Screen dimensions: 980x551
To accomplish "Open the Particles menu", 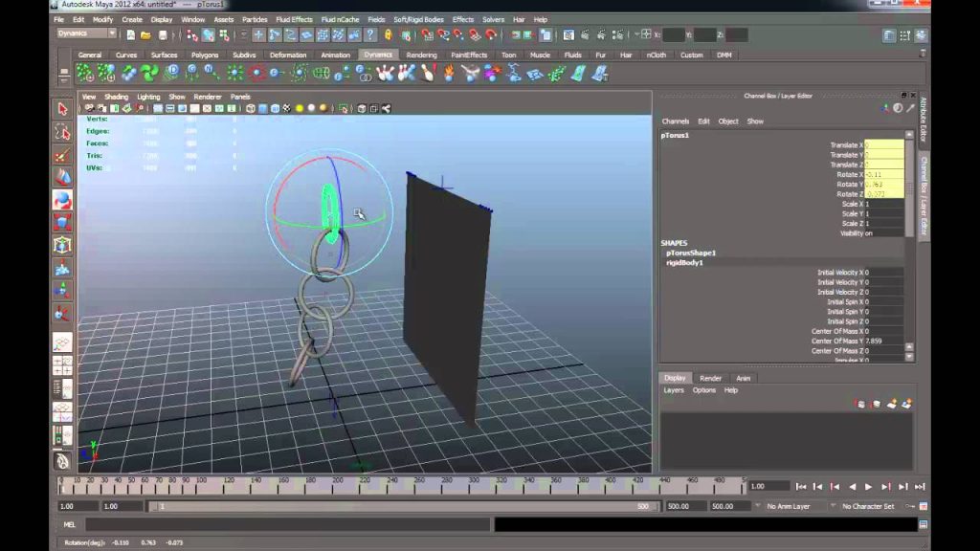I will pos(255,20).
